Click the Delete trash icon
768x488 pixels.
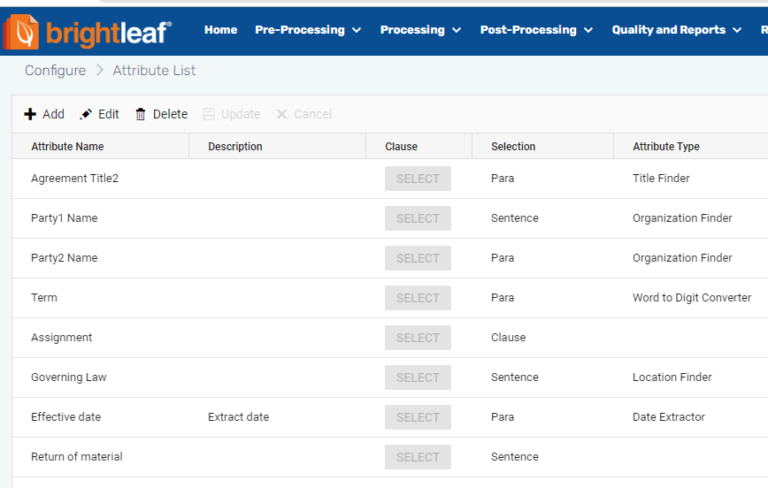[141, 114]
